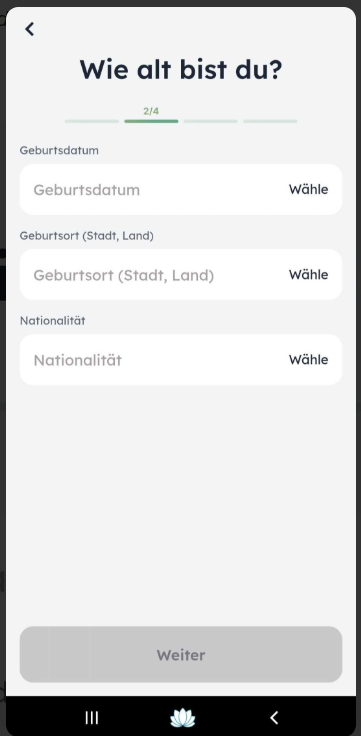Select the first progress step segment

click(92, 121)
